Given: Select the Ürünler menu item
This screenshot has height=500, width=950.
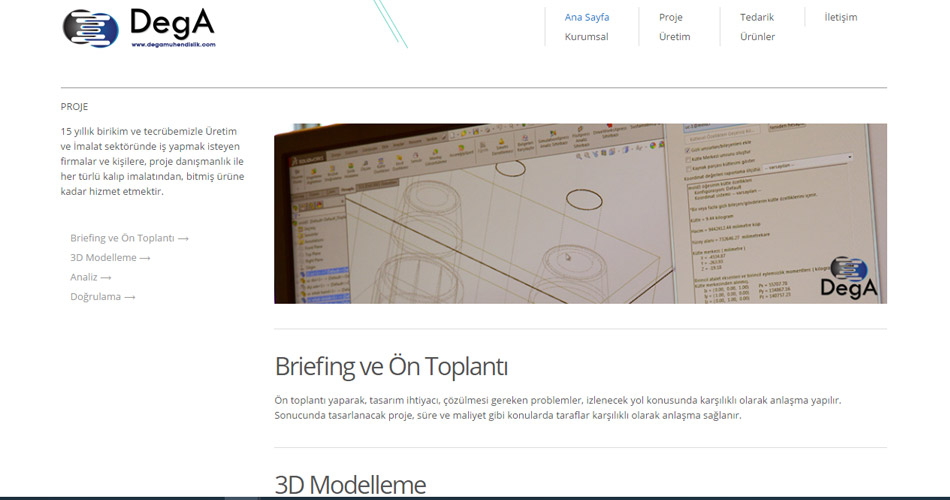Looking at the screenshot, I should (x=757, y=36).
